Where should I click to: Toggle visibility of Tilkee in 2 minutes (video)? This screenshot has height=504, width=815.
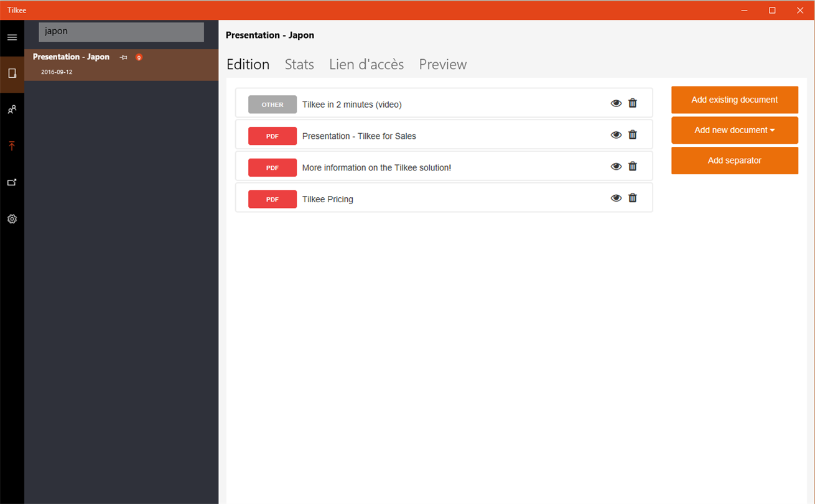pos(616,103)
